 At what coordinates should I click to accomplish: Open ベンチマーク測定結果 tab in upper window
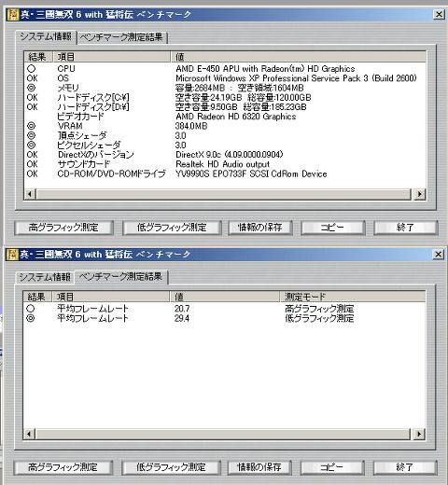click(x=121, y=37)
